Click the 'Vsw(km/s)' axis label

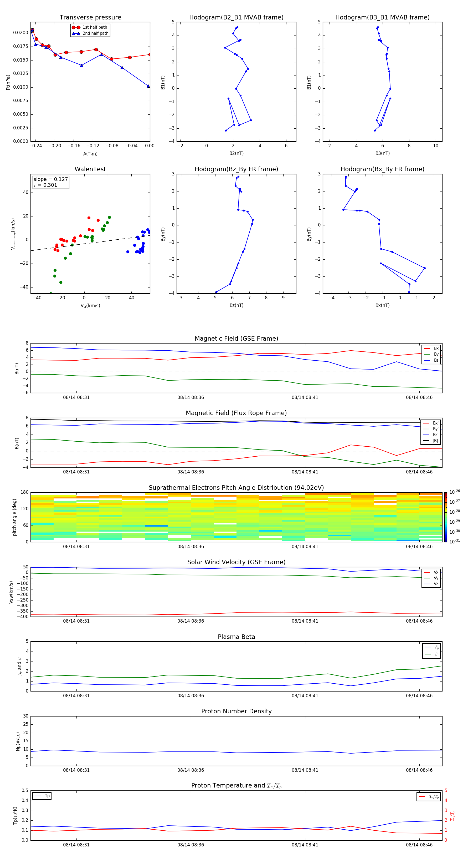(x=11, y=592)
